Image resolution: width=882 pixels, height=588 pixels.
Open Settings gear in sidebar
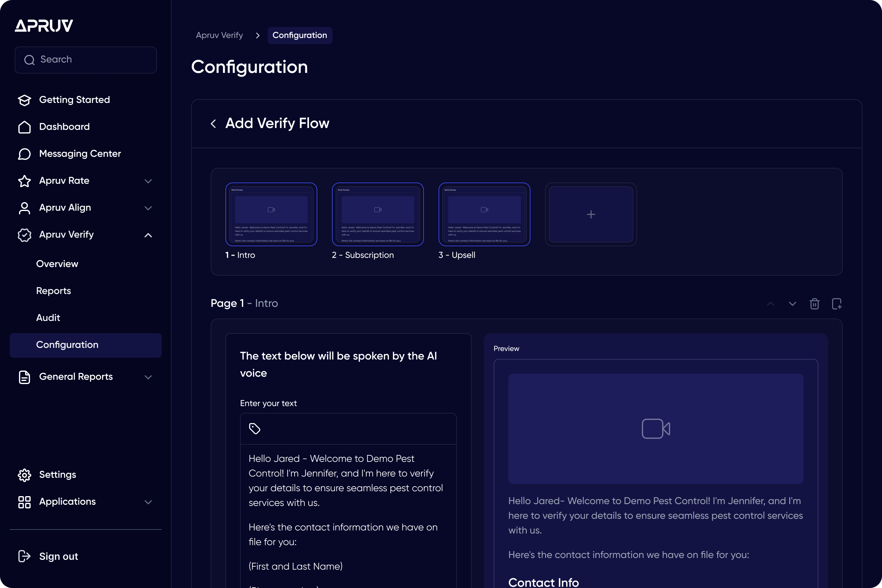coord(25,475)
